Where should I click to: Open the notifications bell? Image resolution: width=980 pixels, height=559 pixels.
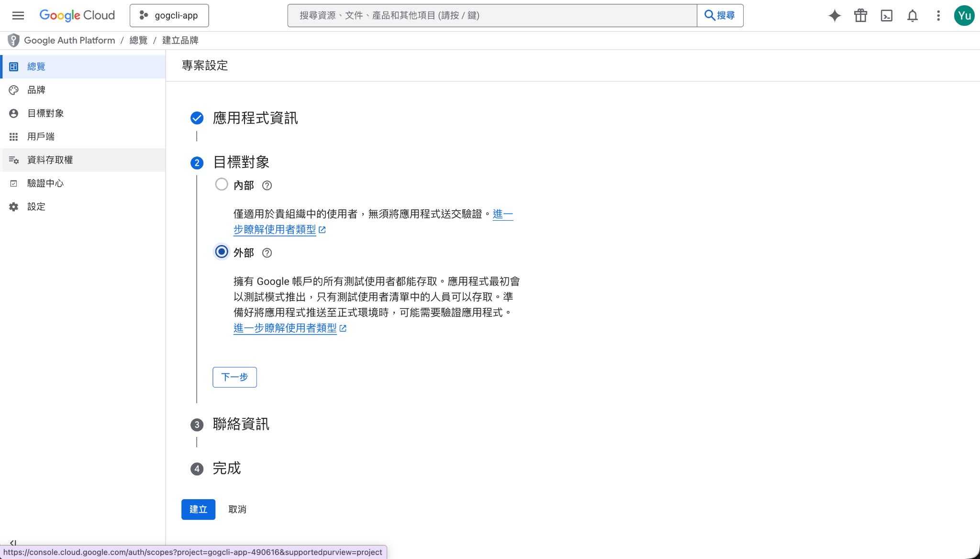click(x=912, y=16)
